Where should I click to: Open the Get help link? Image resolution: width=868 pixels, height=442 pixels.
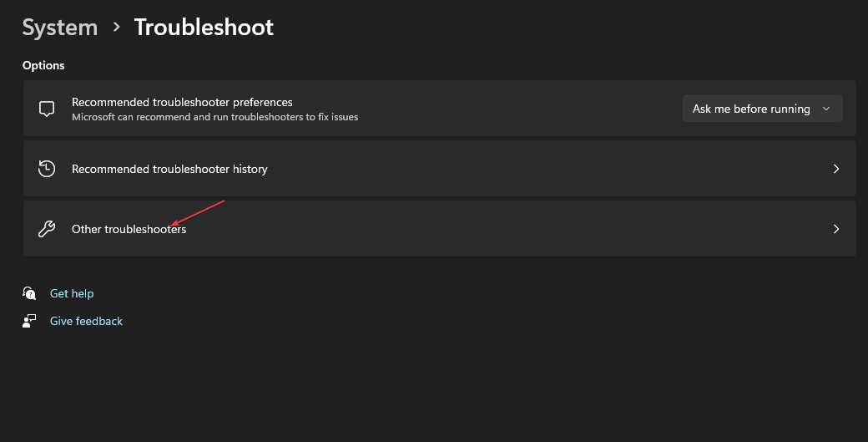(x=72, y=293)
